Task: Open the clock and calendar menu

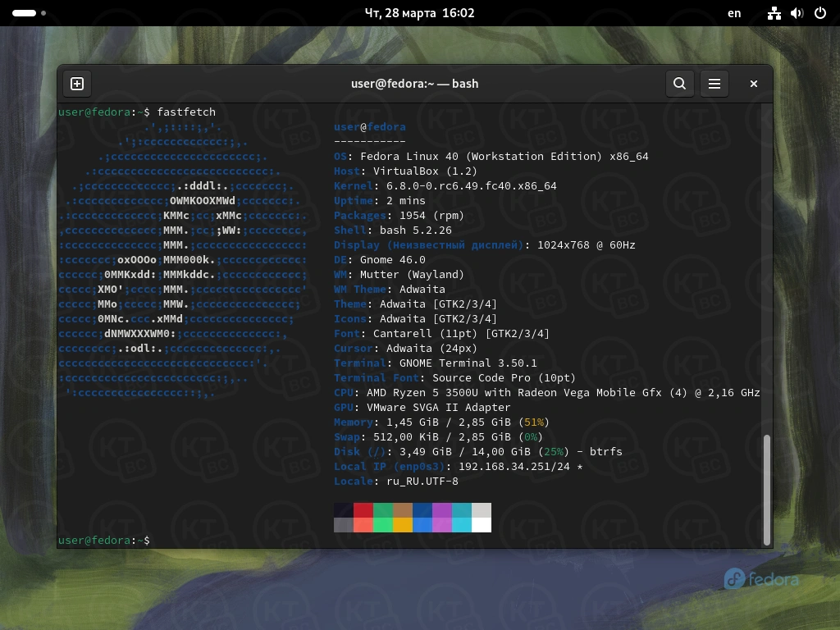Action: (419, 13)
